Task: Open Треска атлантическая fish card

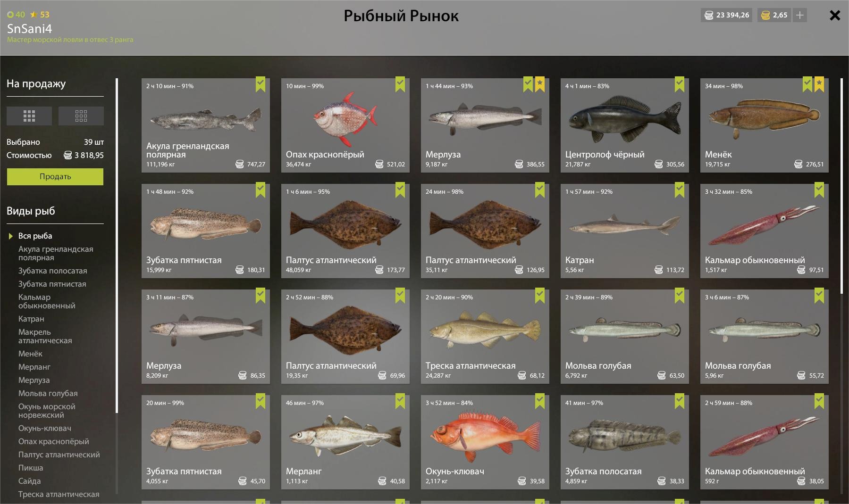Action: click(485, 337)
